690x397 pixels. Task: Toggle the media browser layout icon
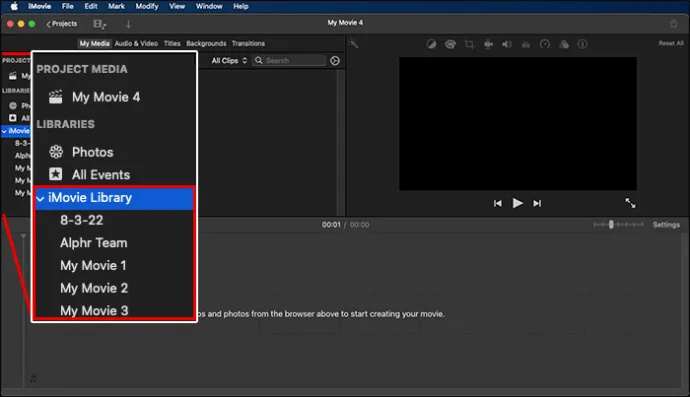(x=99, y=24)
